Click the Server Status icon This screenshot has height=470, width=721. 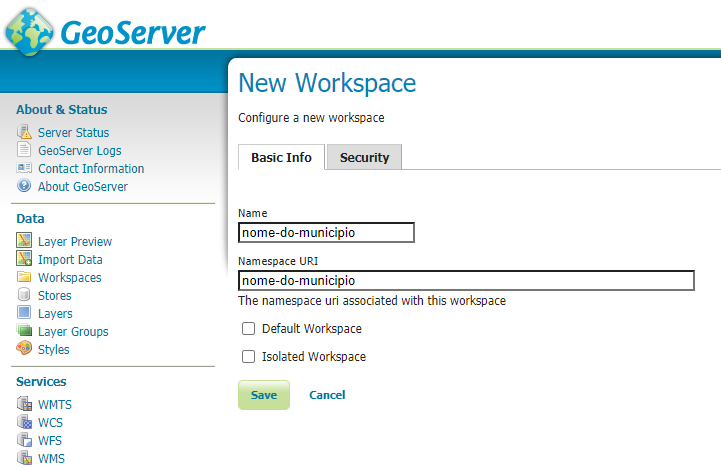pyautogui.click(x=25, y=133)
